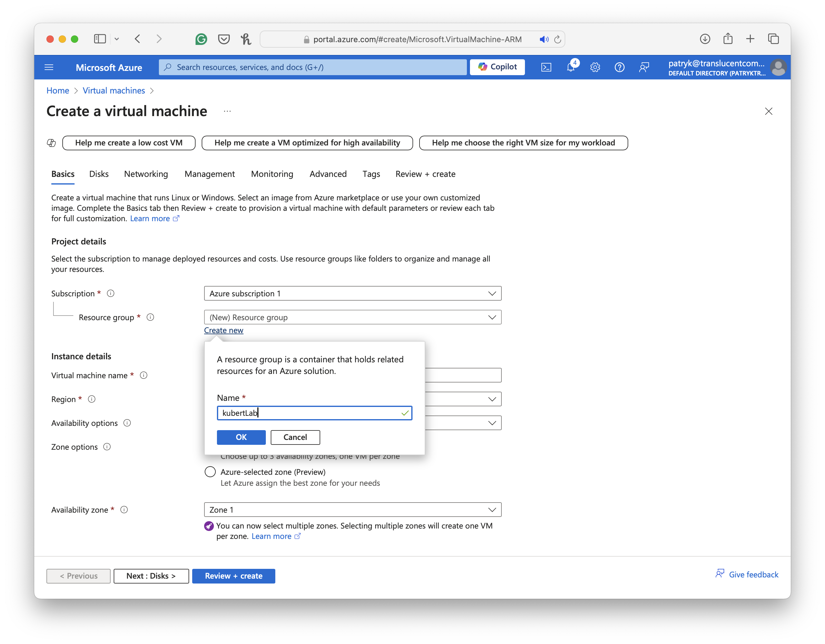Select Azure-selected zone radio button

click(210, 472)
